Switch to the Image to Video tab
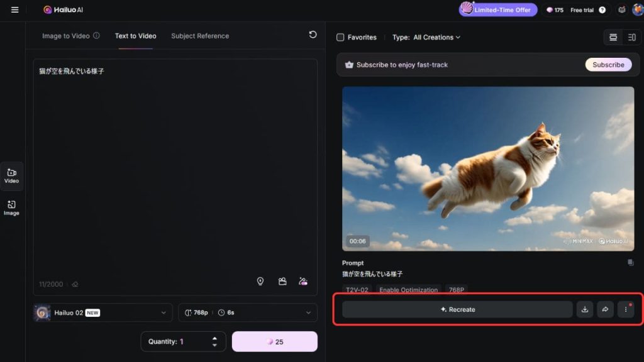Screen dimensions: 644x362 [70, 36]
